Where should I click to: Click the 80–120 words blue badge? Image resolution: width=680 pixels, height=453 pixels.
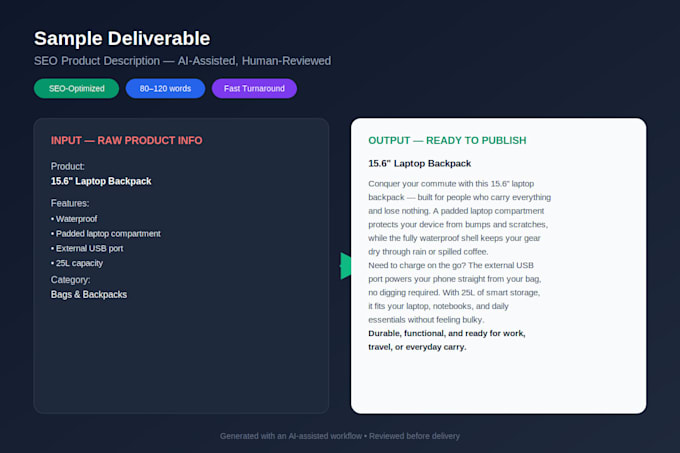tap(165, 88)
